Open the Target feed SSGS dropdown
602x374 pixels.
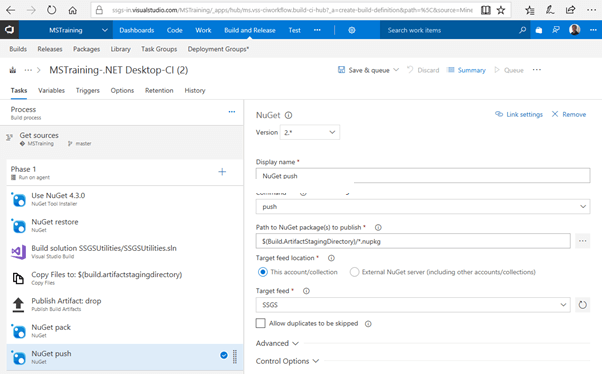click(x=413, y=305)
